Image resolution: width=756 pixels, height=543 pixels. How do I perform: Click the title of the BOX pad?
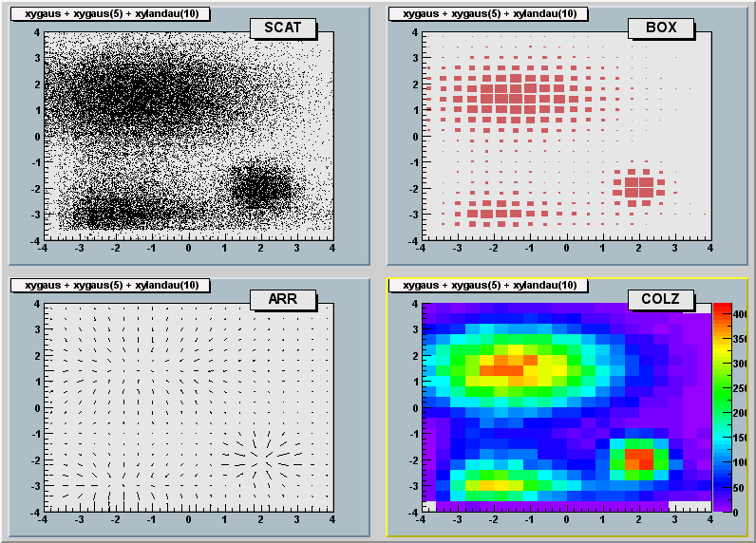[490, 13]
